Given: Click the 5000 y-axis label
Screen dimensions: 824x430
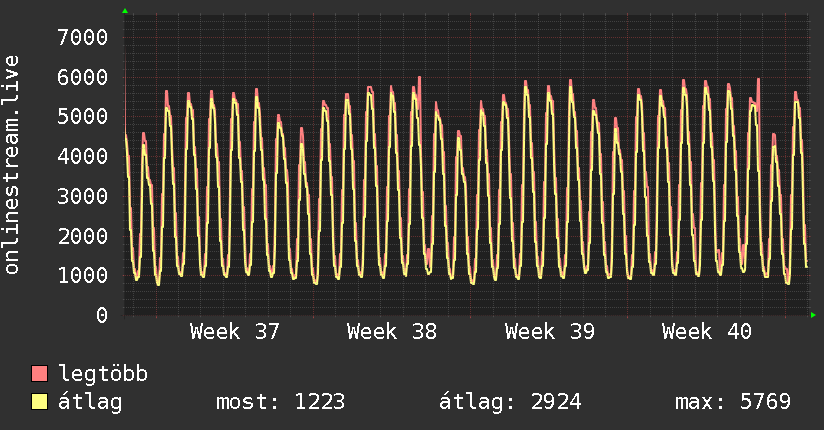Looking at the screenshot, I should (x=83, y=117).
